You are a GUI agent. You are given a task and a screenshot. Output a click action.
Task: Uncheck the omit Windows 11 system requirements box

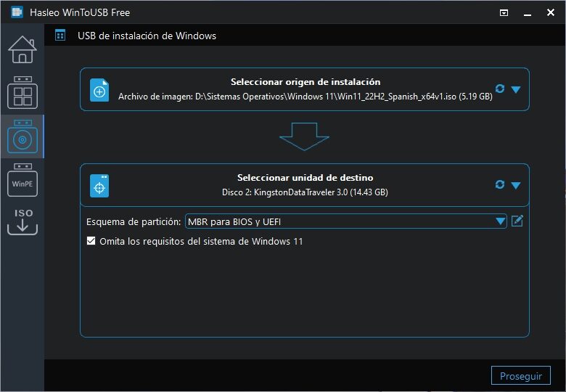91,241
